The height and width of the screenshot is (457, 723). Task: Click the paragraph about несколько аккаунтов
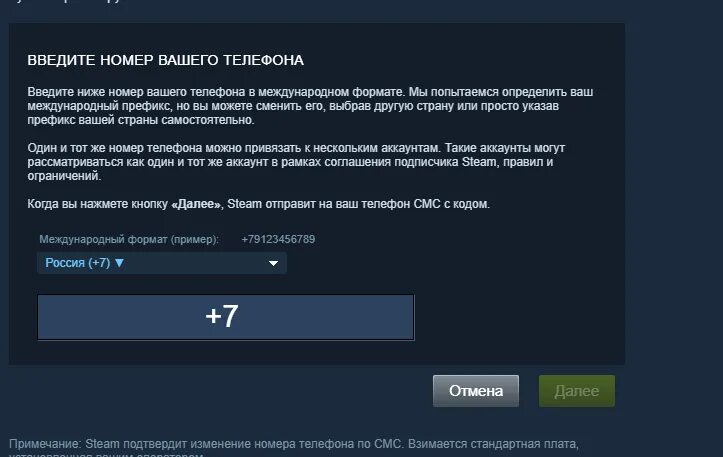(296, 162)
